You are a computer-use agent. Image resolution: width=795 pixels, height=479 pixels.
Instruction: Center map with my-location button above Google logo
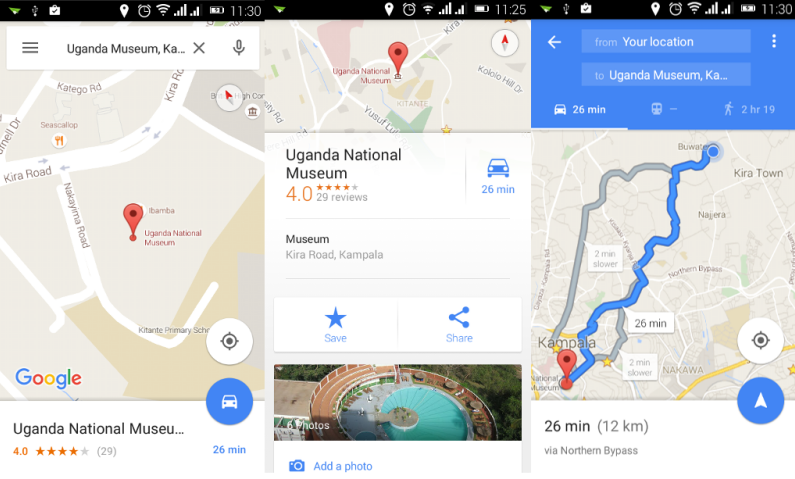coord(229,341)
